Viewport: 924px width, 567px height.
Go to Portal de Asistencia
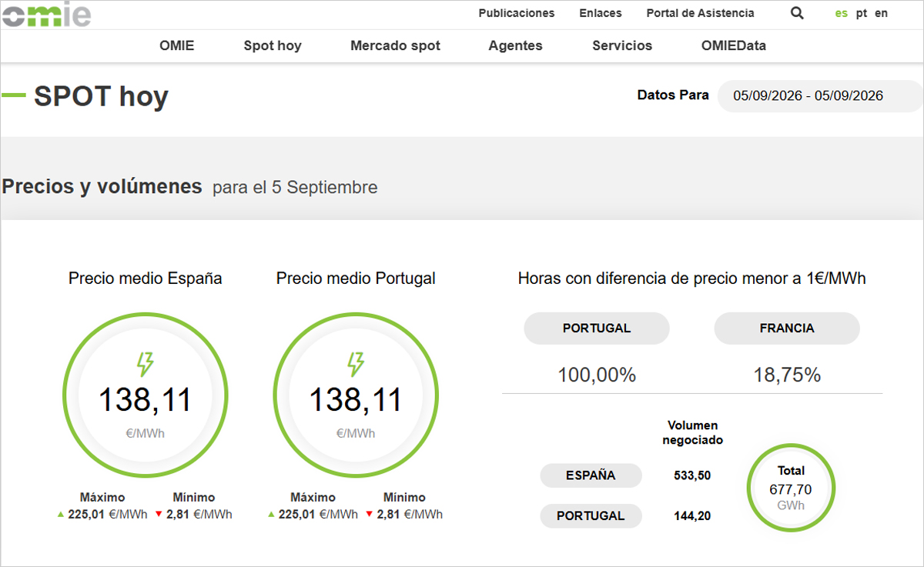pos(701,13)
